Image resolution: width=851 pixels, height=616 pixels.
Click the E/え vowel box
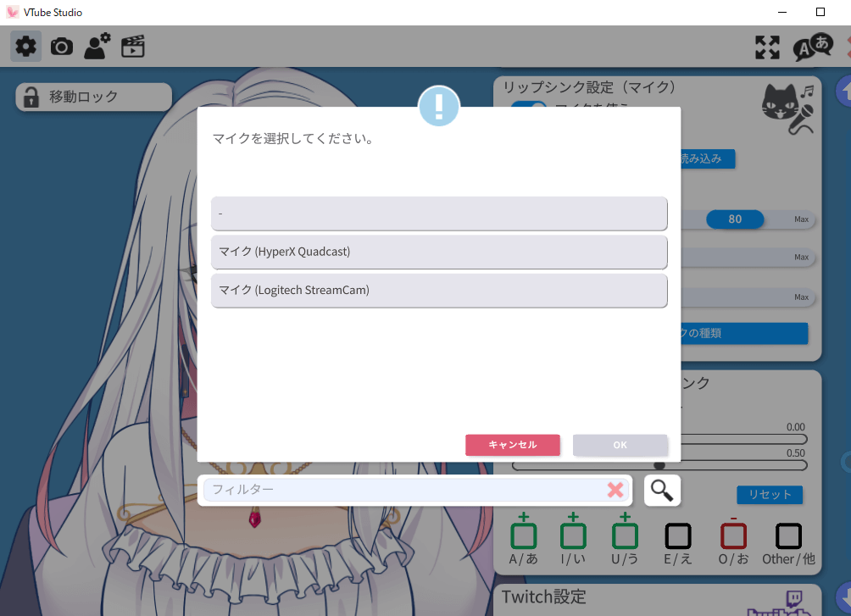click(678, 536)
